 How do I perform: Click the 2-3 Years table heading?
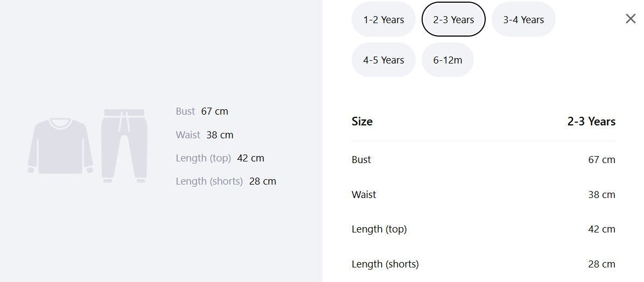591,122
